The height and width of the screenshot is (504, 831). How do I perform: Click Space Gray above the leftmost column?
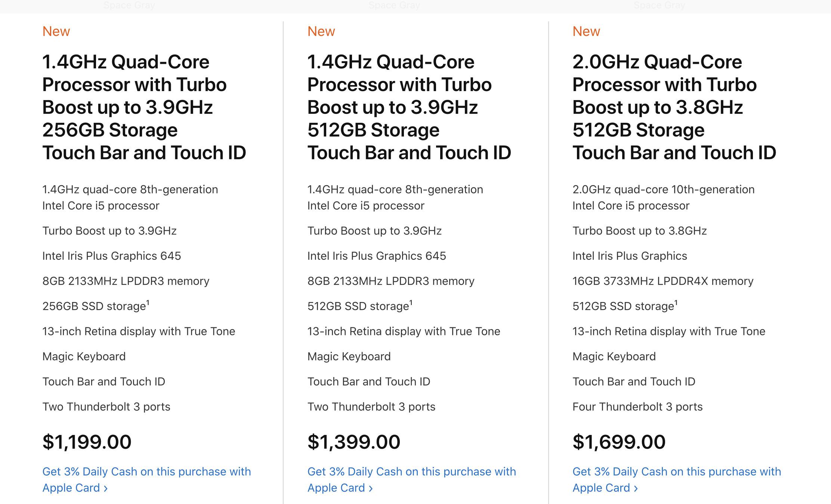click(x=130, y=5)
